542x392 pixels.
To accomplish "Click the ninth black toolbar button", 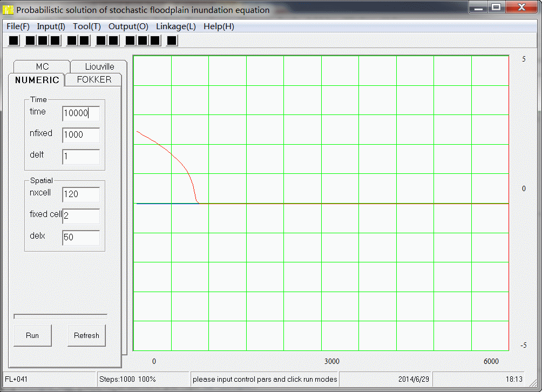I will 130,40.
